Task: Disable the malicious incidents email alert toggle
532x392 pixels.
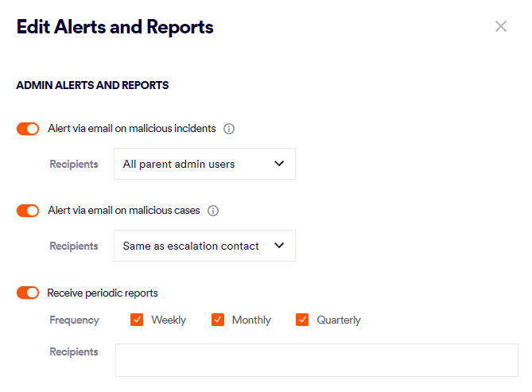Action: click(x=28, y=129)
